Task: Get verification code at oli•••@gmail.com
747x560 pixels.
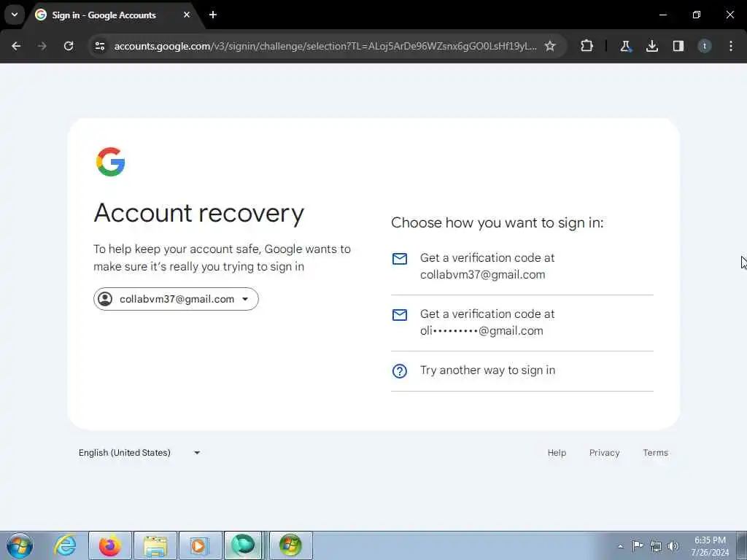Action: tap(522, 323)
